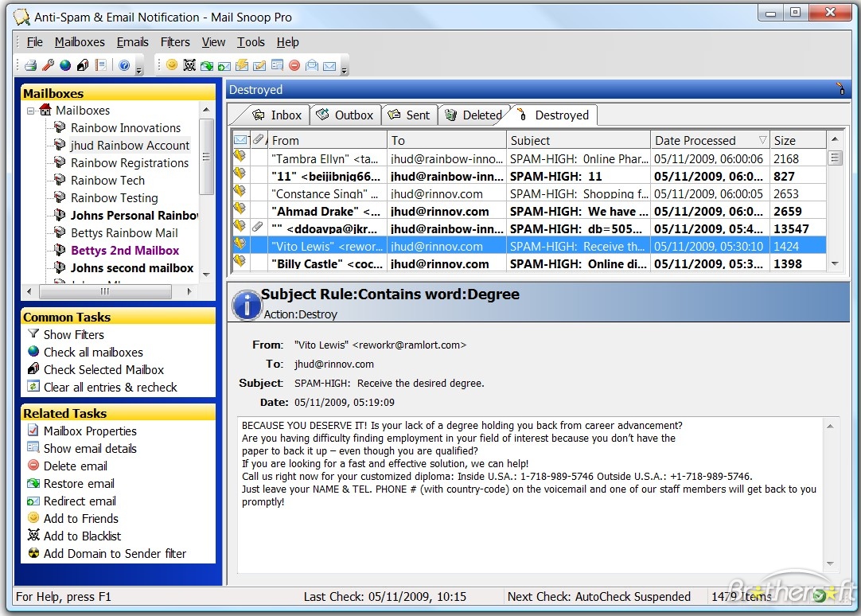
Task: Click the blue info icon beside Subject Rule
Action: (x=247, y=305)
